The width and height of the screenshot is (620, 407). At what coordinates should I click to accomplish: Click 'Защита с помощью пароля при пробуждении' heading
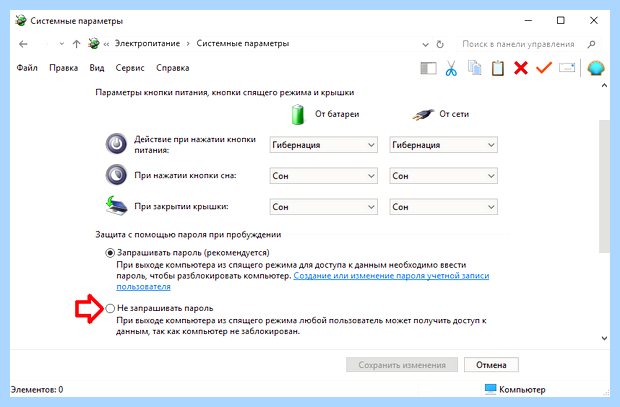(x=188, y=235)
